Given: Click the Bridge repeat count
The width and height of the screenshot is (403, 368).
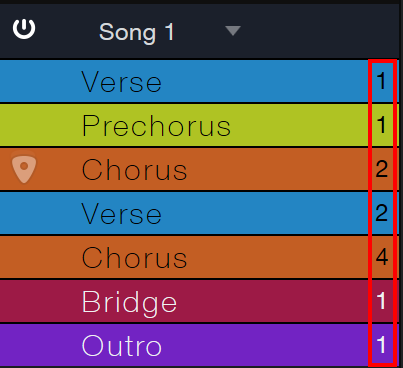Looking at the screenshot, I should click(x=381, y=301).
